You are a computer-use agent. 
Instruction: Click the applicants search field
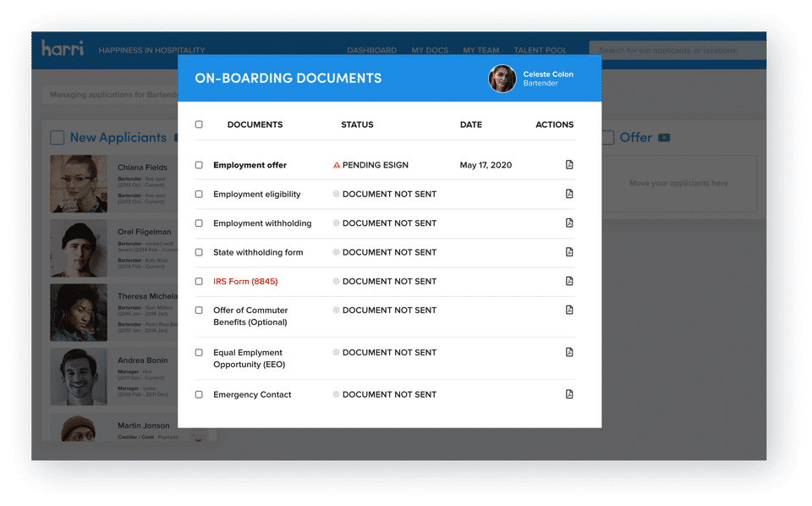pyautogui.click(x=678, y=50)
